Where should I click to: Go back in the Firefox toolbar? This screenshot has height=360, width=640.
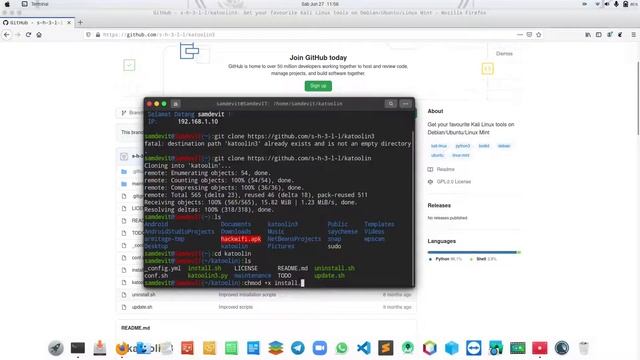pyautogui.click(x=7, y=35)
